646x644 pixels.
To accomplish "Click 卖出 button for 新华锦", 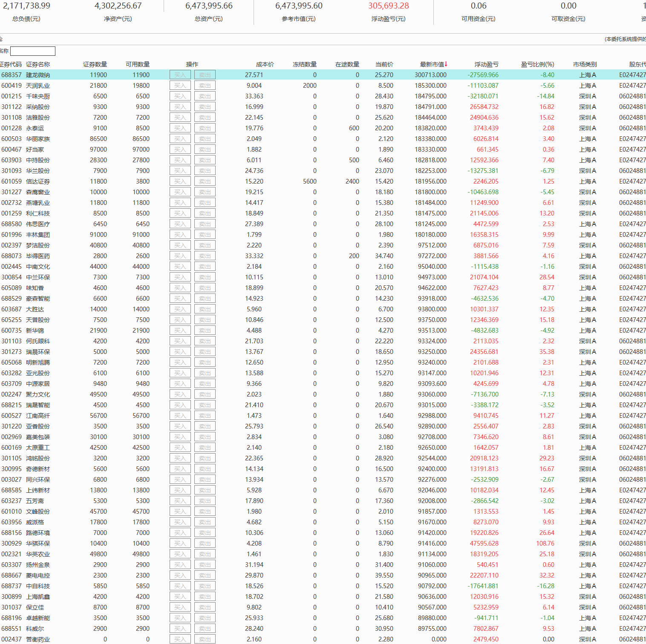I will 205,331.
